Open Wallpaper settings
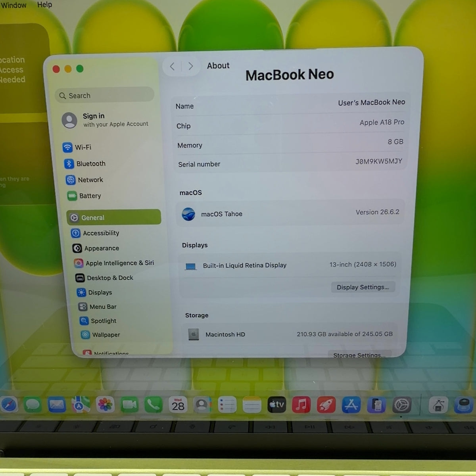 coord(100,334)
